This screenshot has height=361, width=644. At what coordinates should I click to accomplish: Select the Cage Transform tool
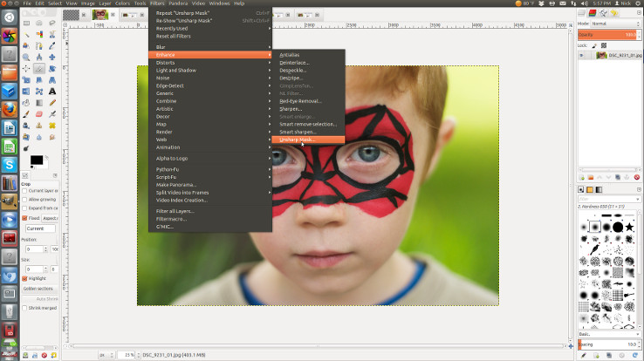[x=39, y=91]
